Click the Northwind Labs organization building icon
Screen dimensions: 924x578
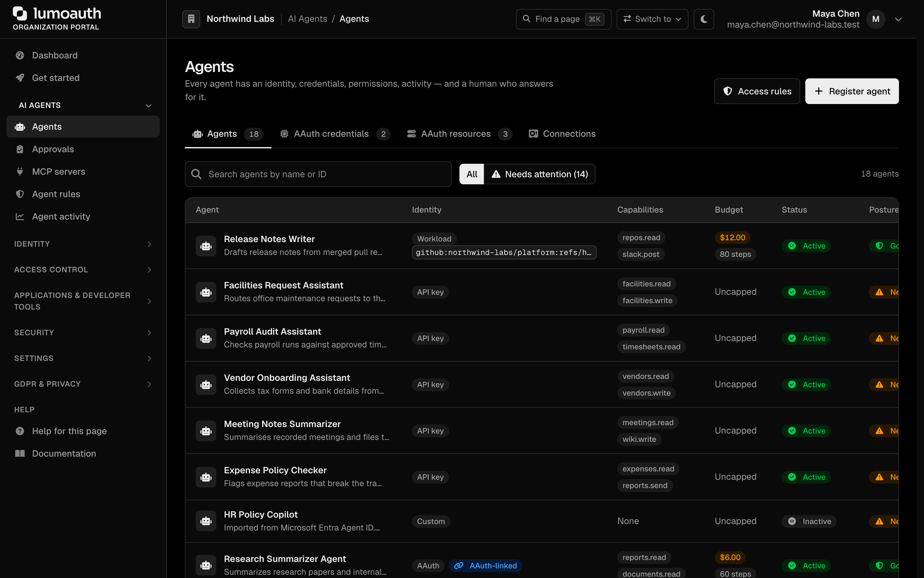point(191,19)
